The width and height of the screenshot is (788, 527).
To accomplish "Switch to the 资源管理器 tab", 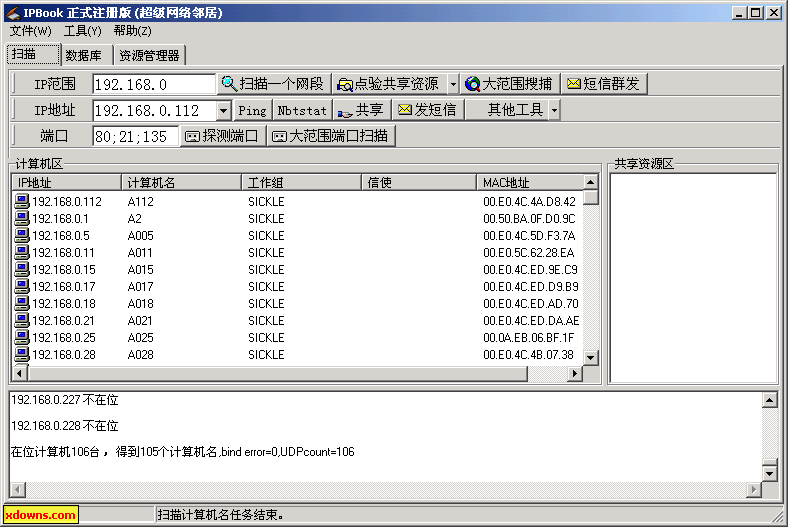I will [149, 55].
